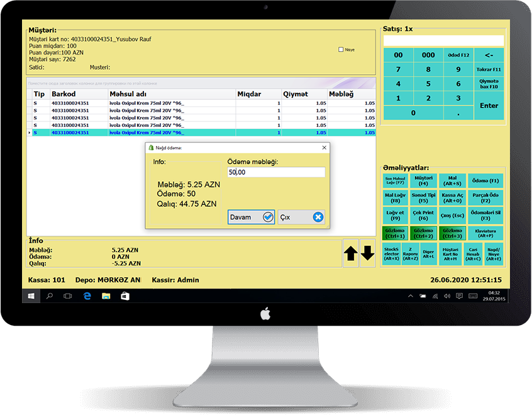
Task: Enable the Nisye checkbox
Action: [x=341, y=49]
